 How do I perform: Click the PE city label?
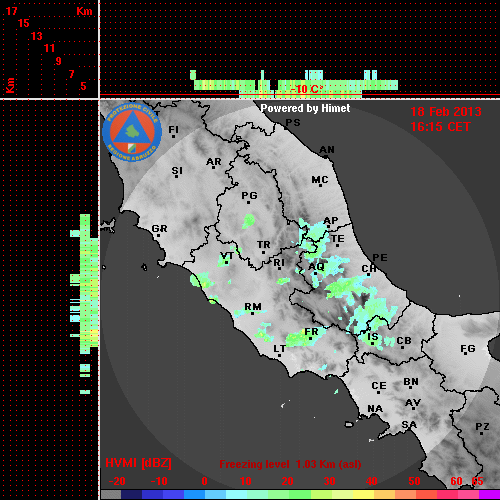point(380,258)
